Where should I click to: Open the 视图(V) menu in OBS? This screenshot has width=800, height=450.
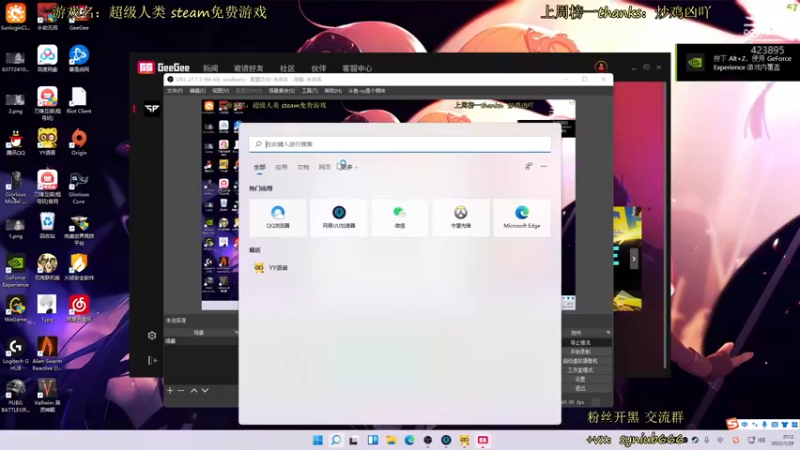(220, 91)
